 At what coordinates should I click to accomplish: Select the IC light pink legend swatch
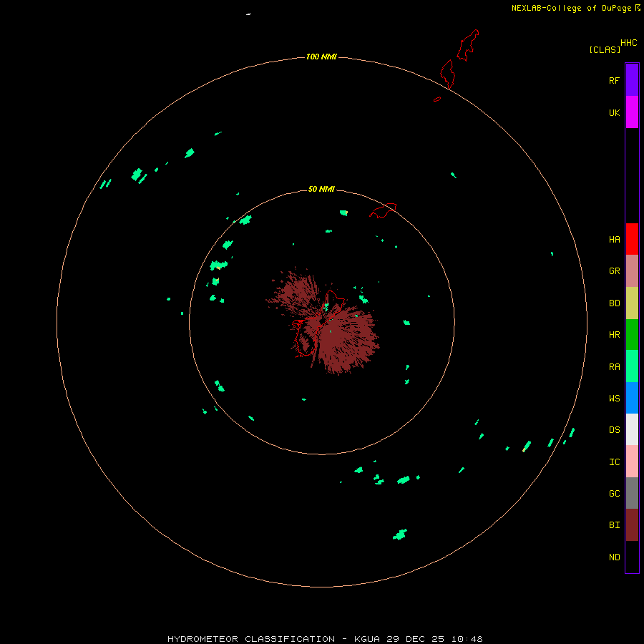(632, 462)
